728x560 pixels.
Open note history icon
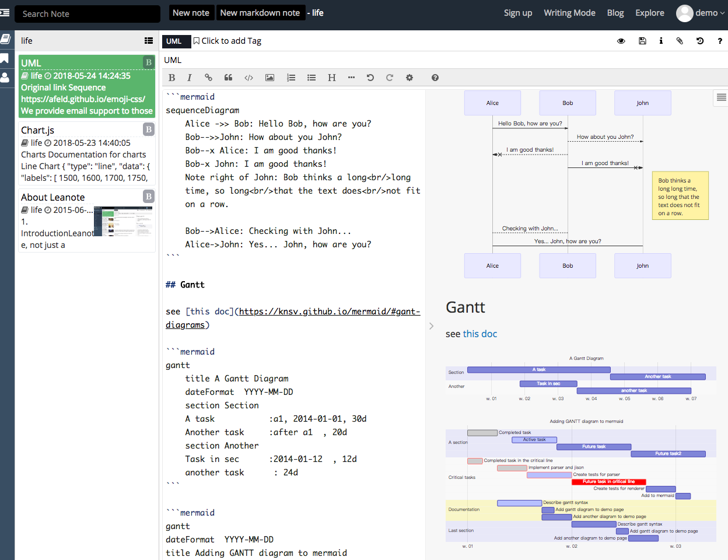[x=700, y=41]
